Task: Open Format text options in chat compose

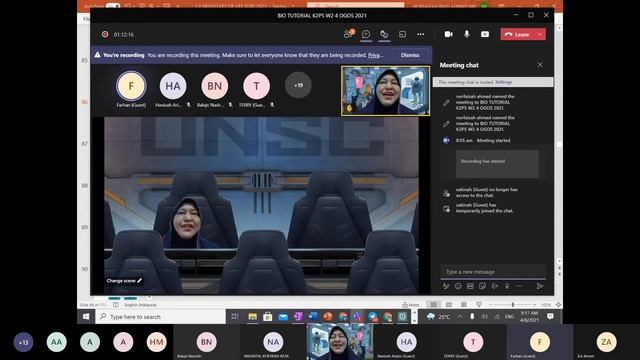Action: pyautogui.click(x=446, y=286)
